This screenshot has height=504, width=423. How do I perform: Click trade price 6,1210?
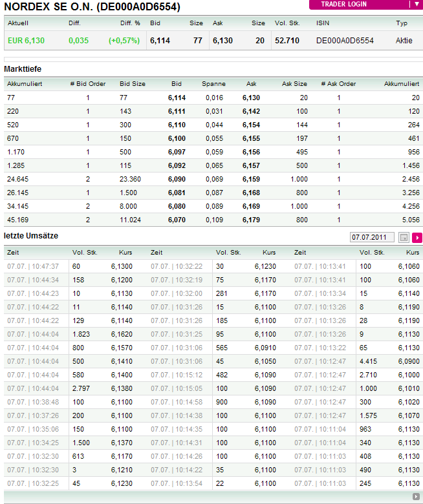coord(122,470)
